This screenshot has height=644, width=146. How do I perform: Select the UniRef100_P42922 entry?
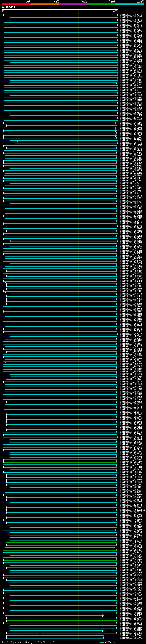pos(131,449)
